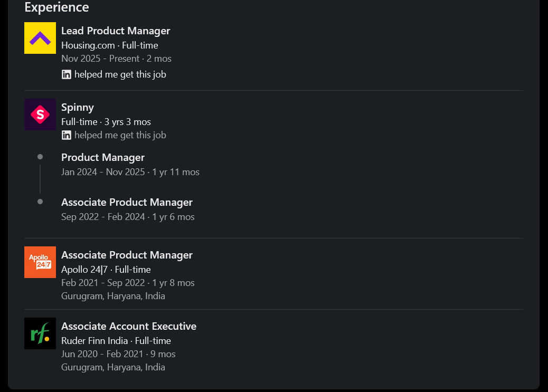Screen dimensions: 548x392
Task: Click "helped me get this job" under Spinny
Action: point(120,135)
